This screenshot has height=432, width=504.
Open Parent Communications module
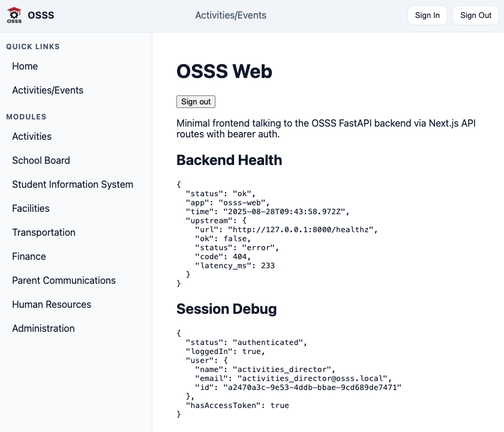point(64,280)
